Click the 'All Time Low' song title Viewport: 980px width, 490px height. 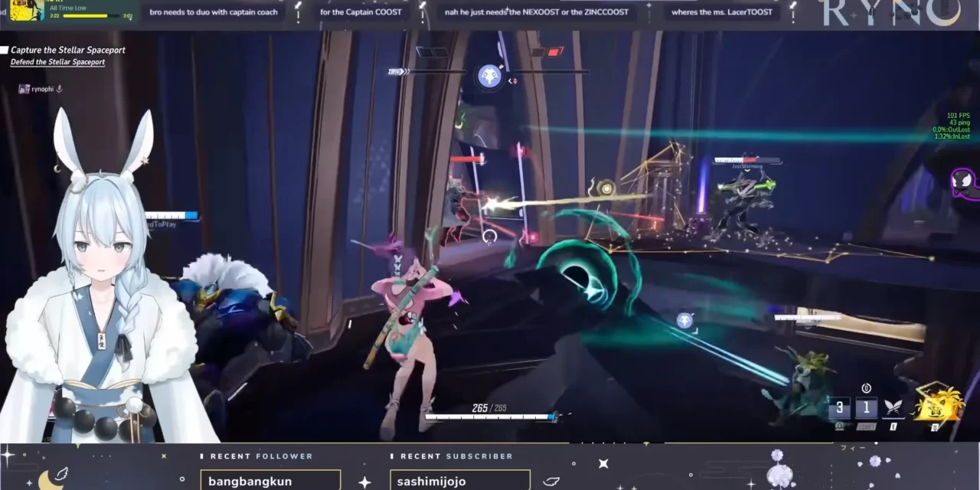tap(68, 8)
